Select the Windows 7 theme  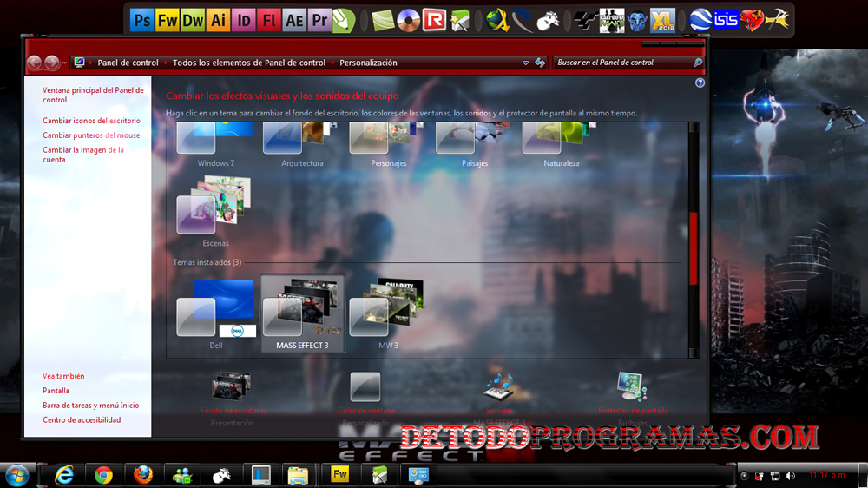tap(215, 146)
